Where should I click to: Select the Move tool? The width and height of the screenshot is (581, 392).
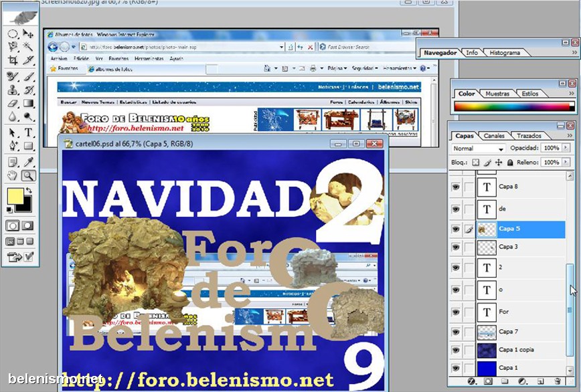[x=29, y=33]
